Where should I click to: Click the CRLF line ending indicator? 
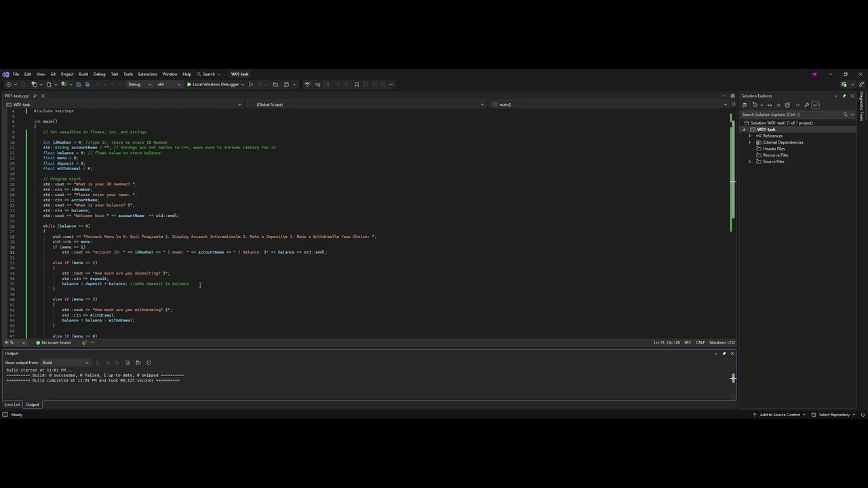[700, 342]
